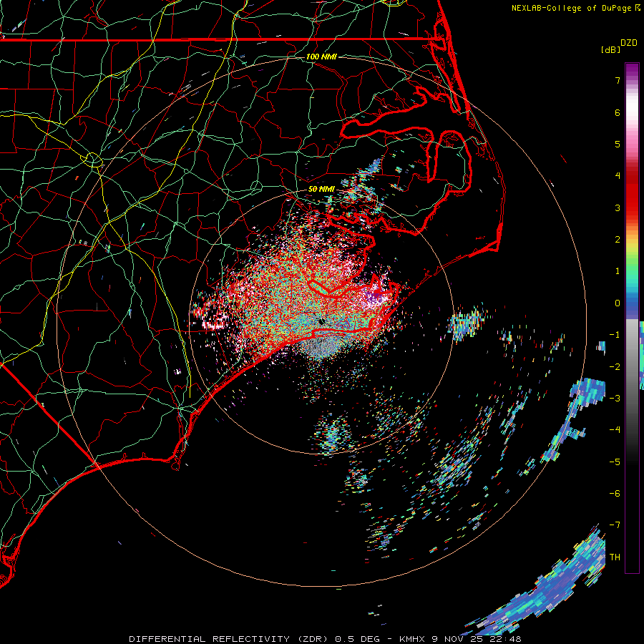Select the -5 dB scale label
The image size is (644, 644).
tap(615, 462)
